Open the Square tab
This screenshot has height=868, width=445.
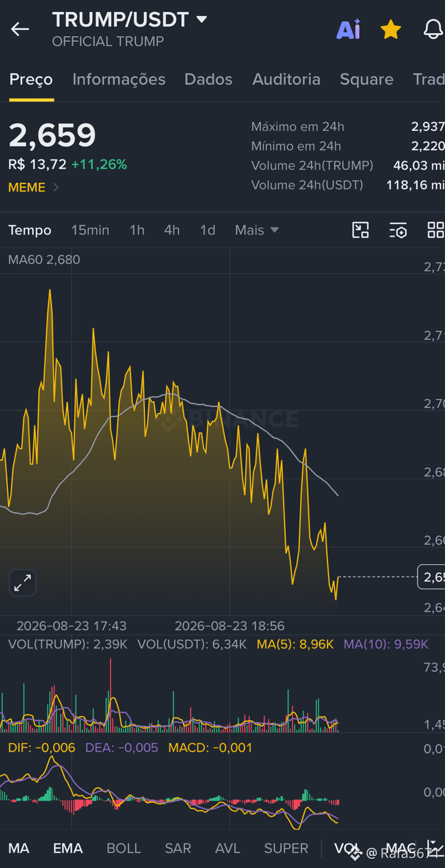(367, 79)
